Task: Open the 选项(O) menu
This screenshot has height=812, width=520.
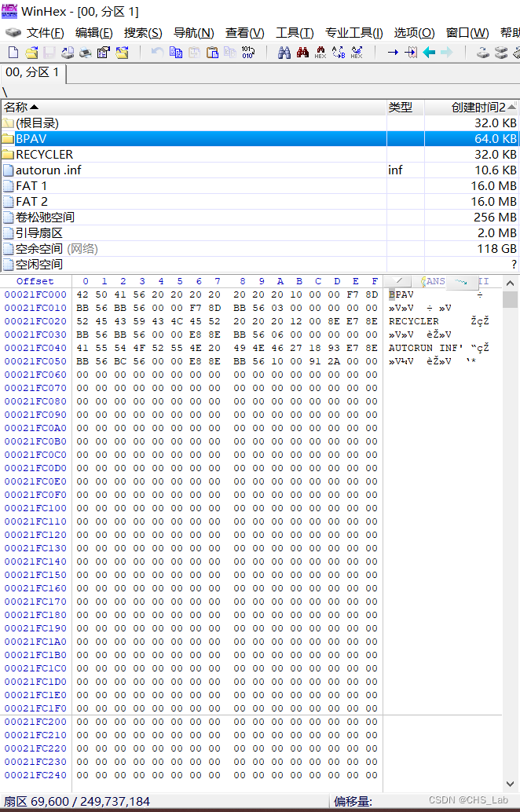Action: pyautogui.click(x=414, y=33)
